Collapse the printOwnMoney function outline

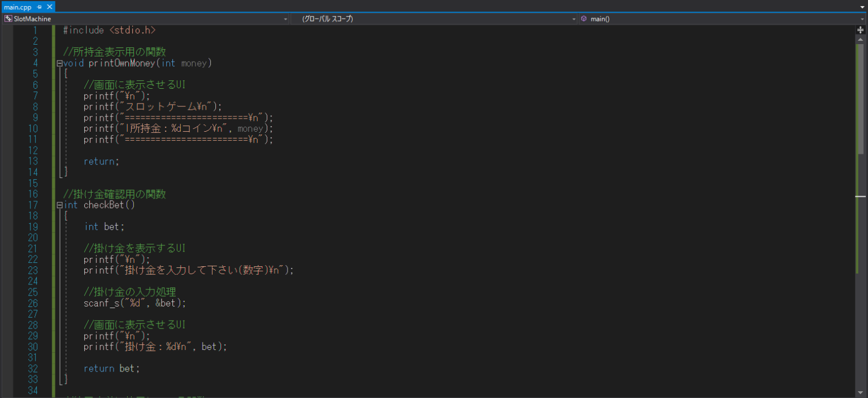click(x=58, y=63)
